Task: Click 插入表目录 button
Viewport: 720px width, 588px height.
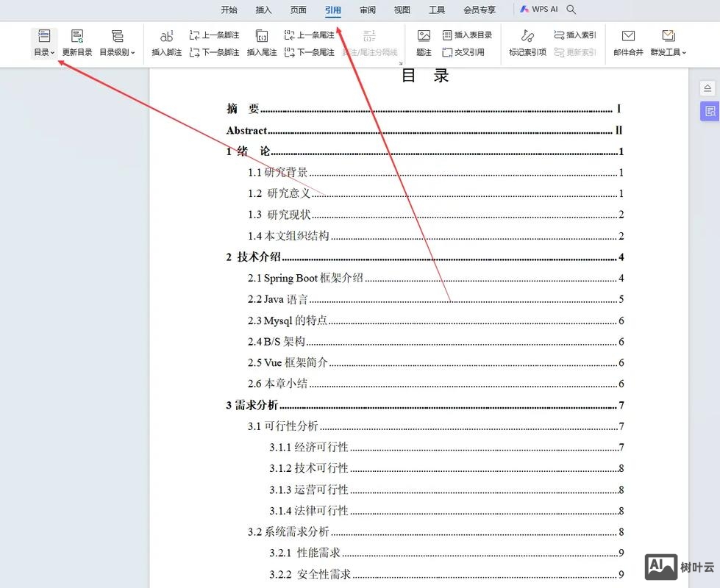Action: point(467,35)
